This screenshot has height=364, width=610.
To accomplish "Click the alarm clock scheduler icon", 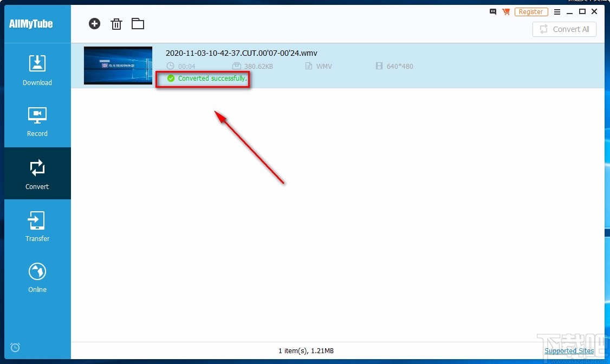I will 15,347.
